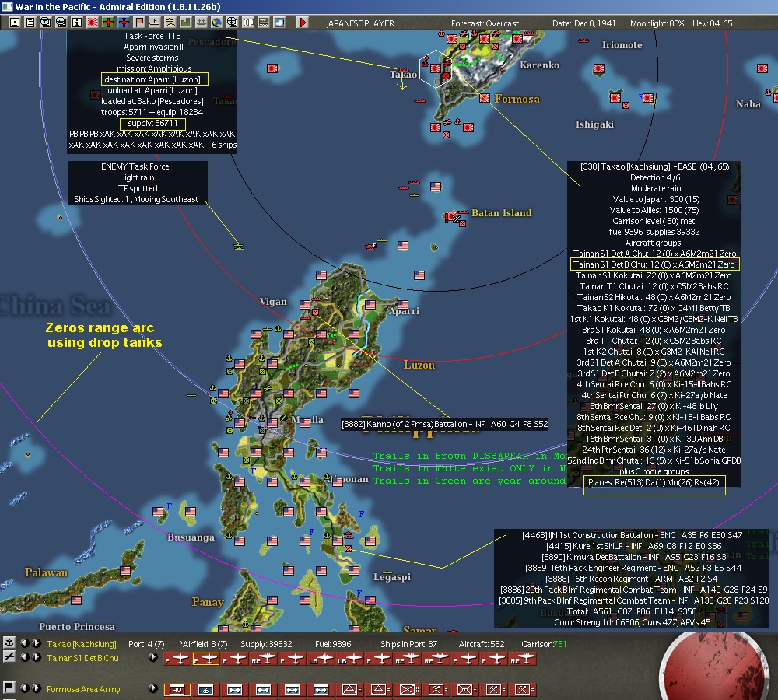Click the red end-turn play arrow

coord(302,23)
